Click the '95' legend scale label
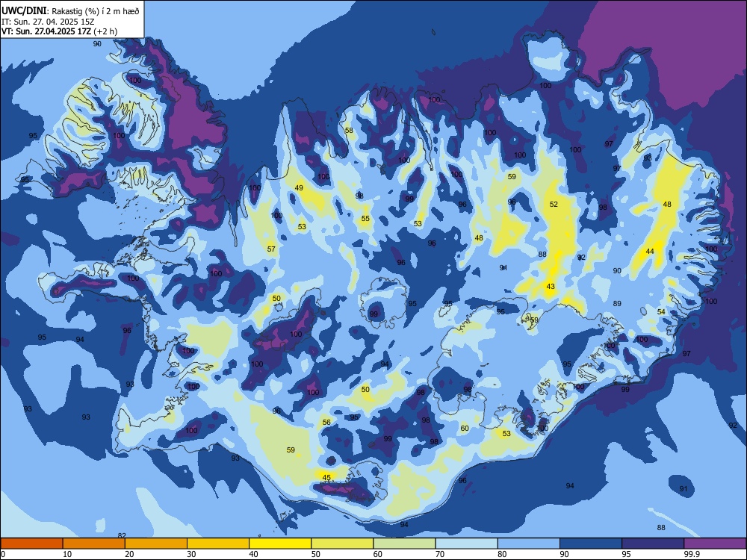The height and width of the screenshot is (560, 747). [627, 554]
